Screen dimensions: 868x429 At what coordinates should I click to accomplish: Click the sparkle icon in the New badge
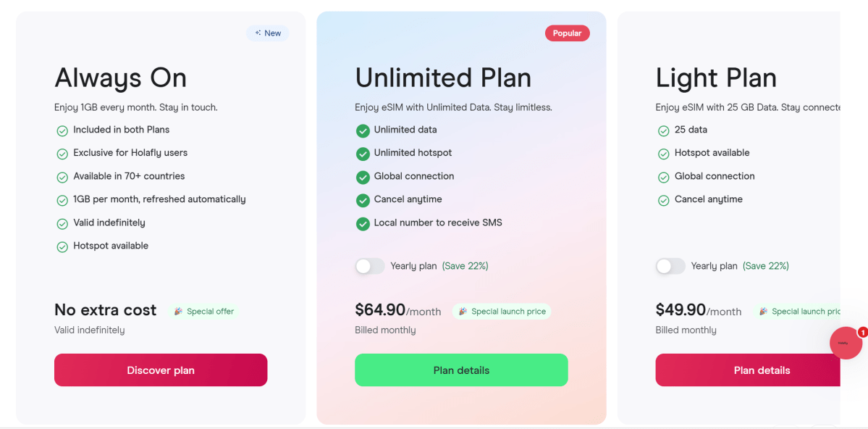pos(258,33)
